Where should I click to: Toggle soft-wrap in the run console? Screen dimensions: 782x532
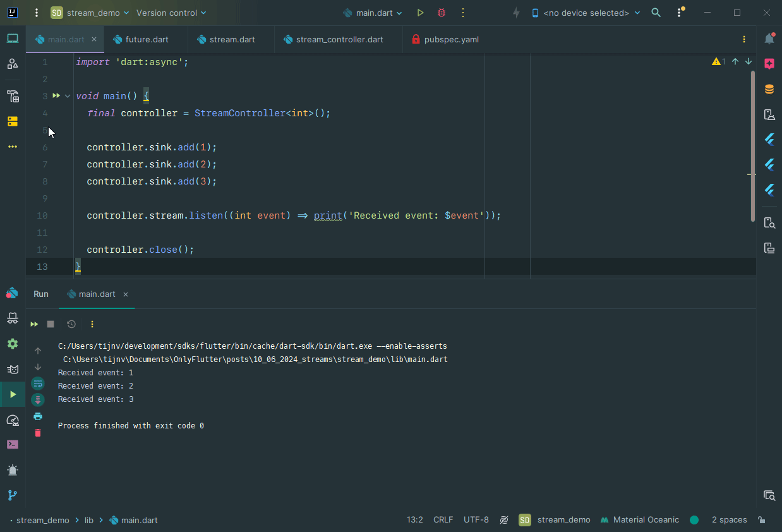[x=38, y=383]
